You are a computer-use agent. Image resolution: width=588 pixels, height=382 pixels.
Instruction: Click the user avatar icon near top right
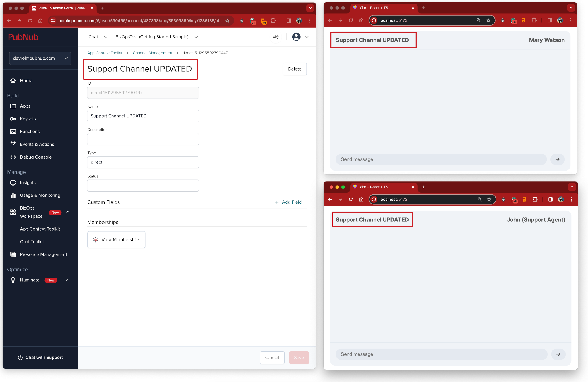click(296, 37)
